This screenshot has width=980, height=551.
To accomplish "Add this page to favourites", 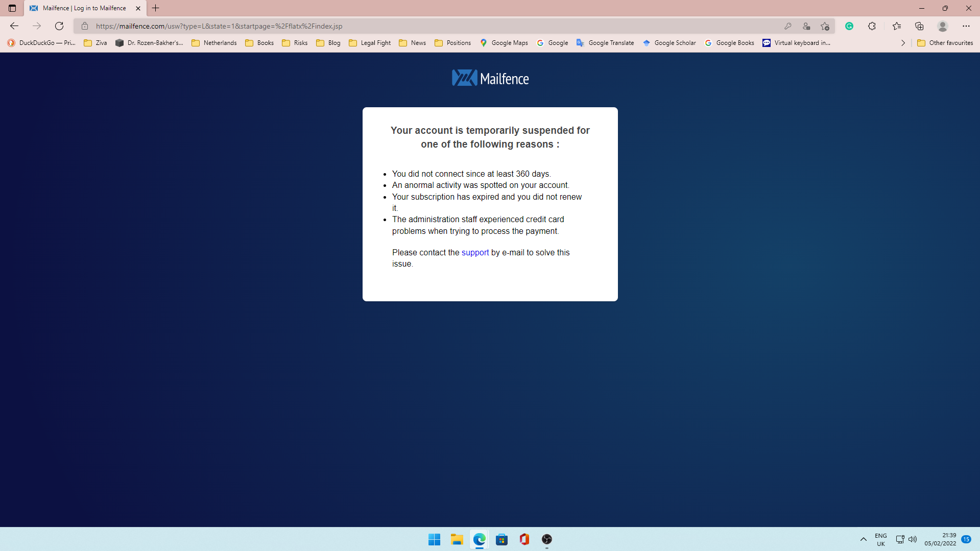I will coord(825,26).
